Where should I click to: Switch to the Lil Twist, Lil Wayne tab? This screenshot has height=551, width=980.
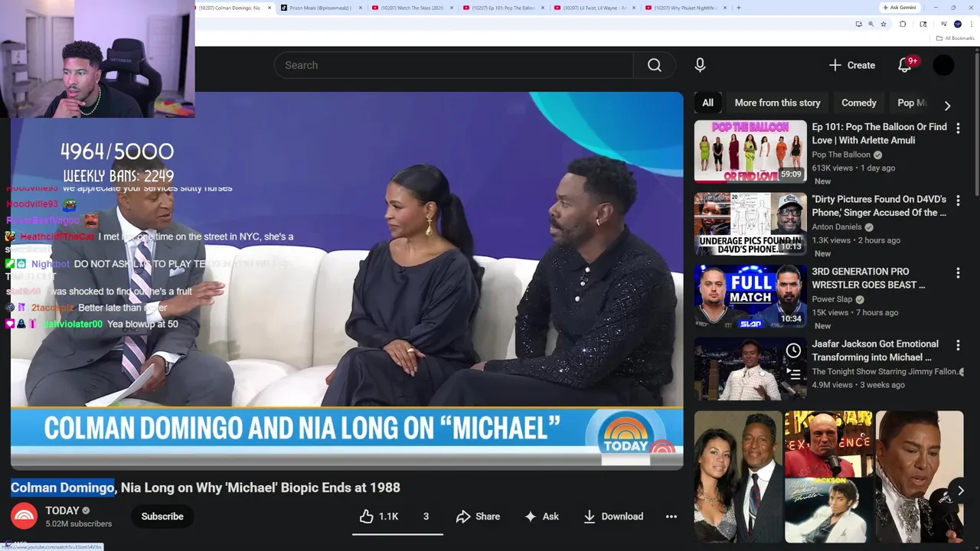click(594, 8)
